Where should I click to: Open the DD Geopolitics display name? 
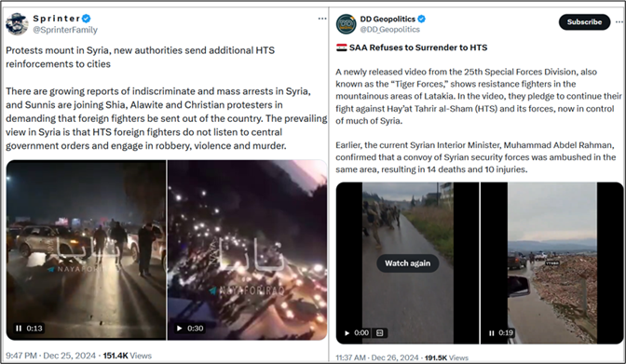pyautogui.click(x=388, y=19)
